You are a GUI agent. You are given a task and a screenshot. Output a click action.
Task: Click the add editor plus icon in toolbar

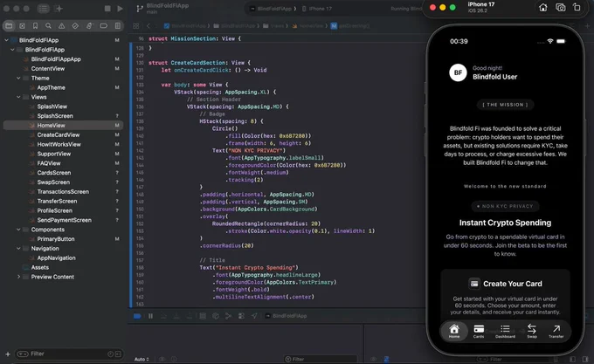tap(59, 9)
